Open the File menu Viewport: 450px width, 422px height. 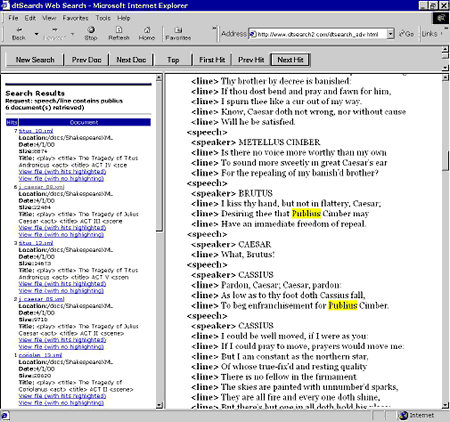(x=13, y=18)
